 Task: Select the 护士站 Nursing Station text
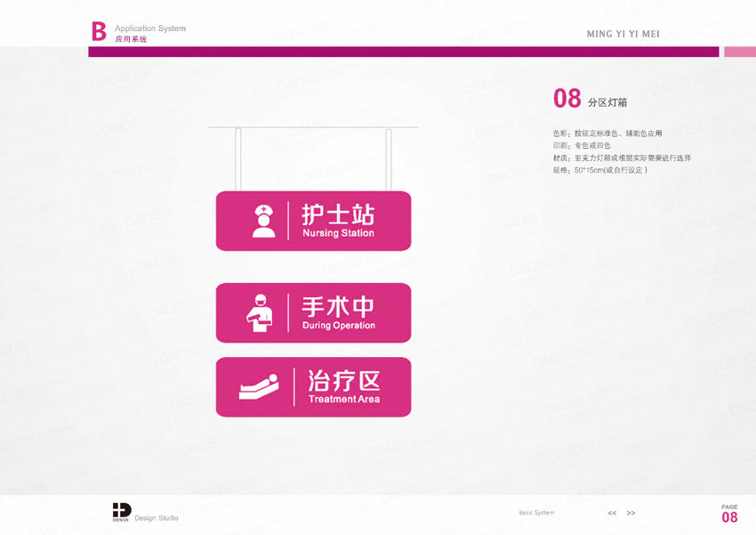tap(338, 221)
